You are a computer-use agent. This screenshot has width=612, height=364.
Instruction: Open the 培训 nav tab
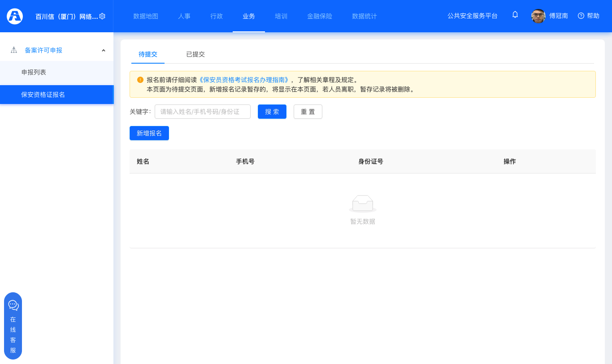pos(281,16)
